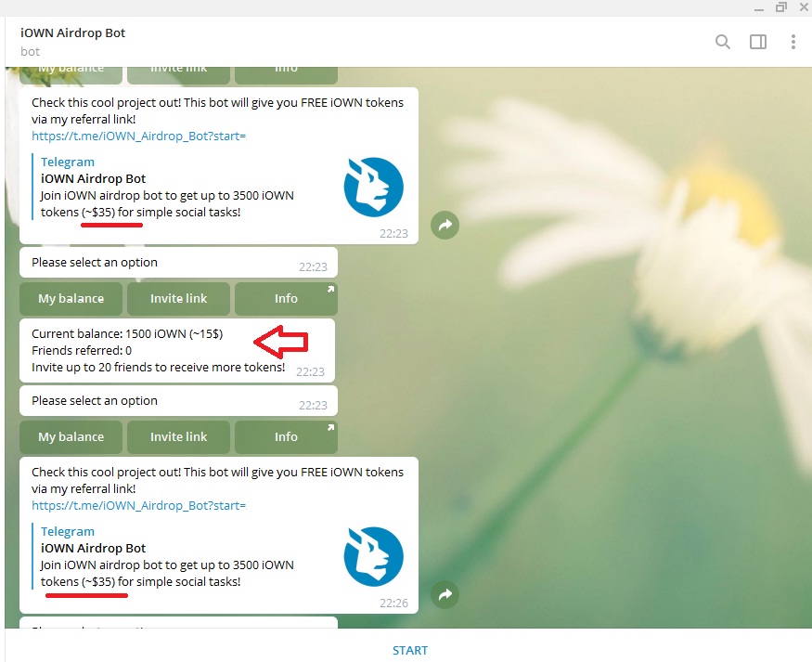This screenshot has width=812, height=662.
Task: Open the referral link in the 22:26 message
Action: pyautogui.click(x=139, y=505)
